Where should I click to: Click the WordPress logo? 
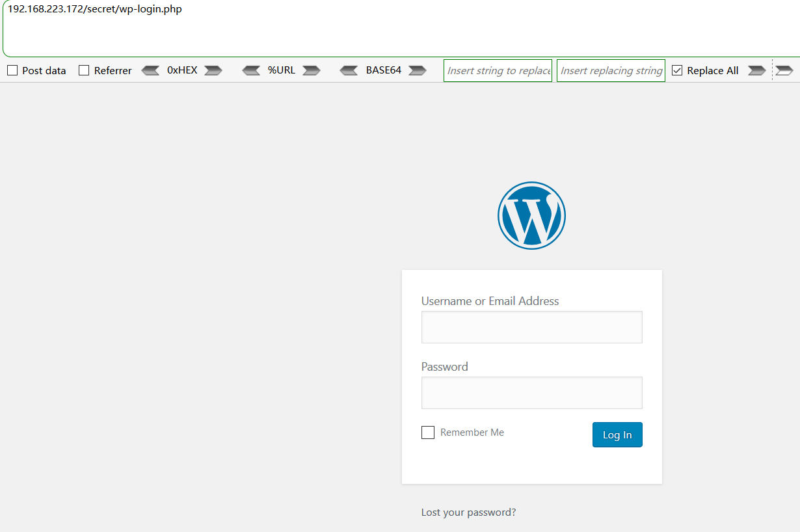point(531,215)
